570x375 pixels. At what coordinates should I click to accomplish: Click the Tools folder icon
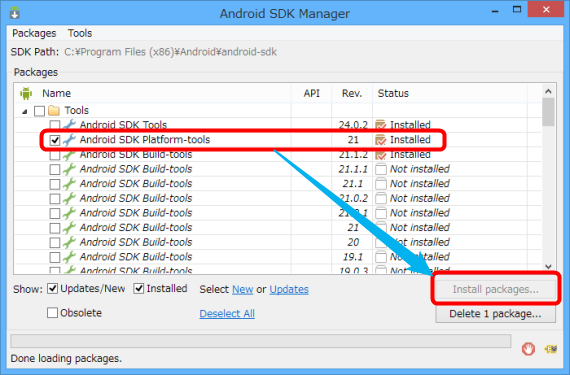click(54, 110)
